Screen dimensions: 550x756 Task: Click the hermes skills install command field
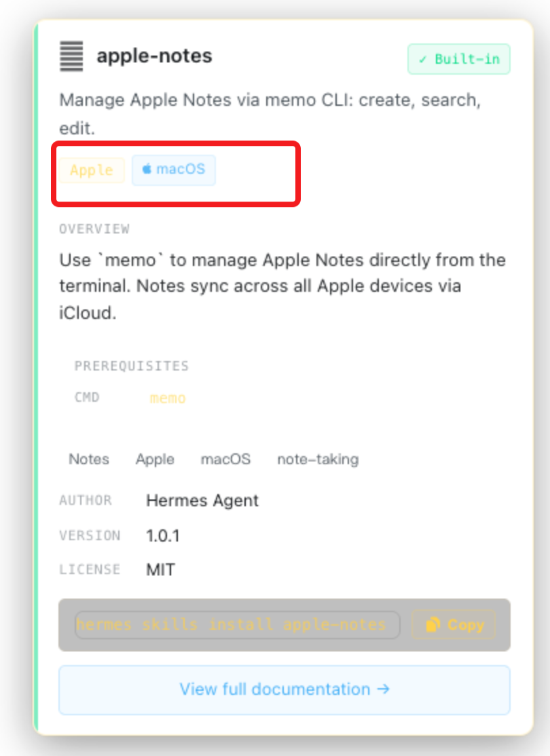(x=238, y=625)
